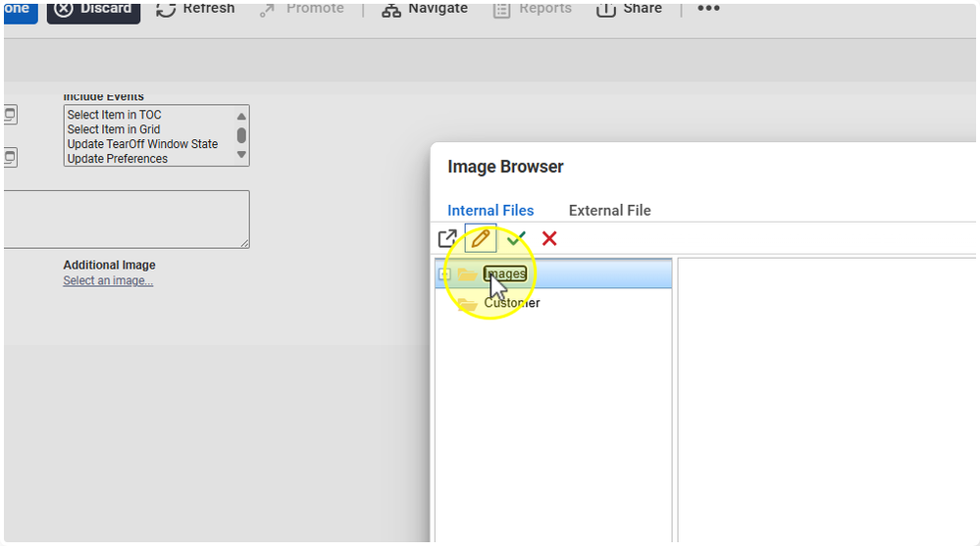The width and height of the screenshot is (980, 546).
Task: Click the Discard button
Action: pyautogui.click(x=93, y=9)
